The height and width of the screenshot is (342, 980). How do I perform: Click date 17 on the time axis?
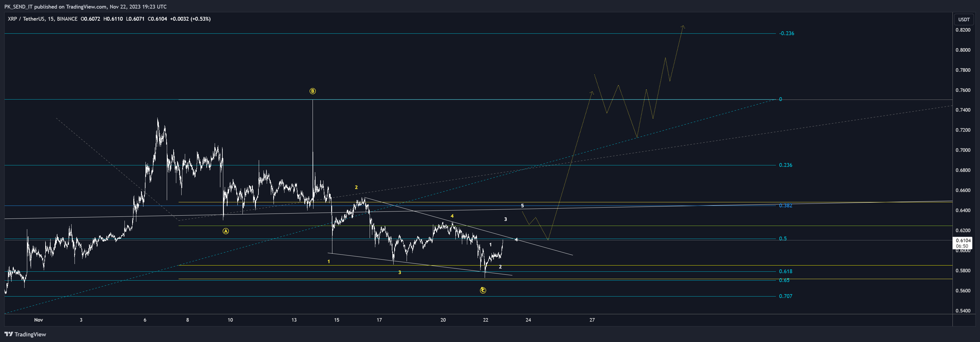[379, 320]
